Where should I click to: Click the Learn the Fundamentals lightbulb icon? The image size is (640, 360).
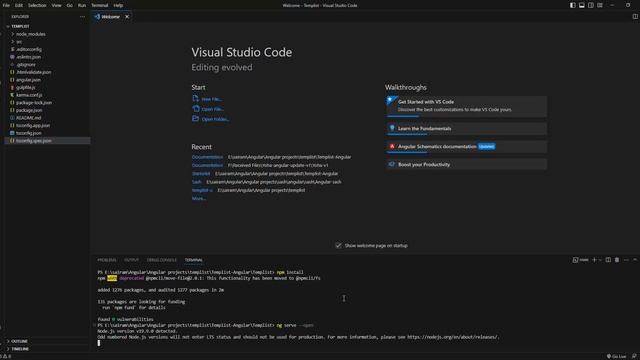point(392,128)
